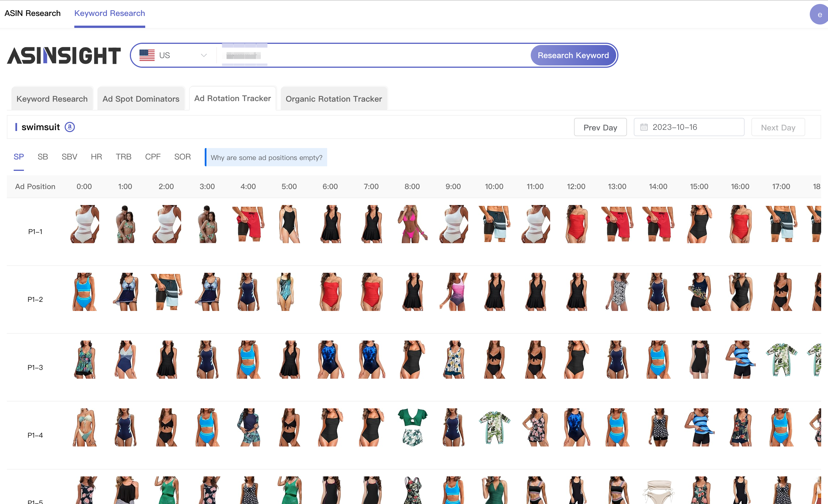This screenshot has width=828, height=504.
Task: Click the ASINSIGHT logo
Action: pyautogui.click(x=64, y=56)
